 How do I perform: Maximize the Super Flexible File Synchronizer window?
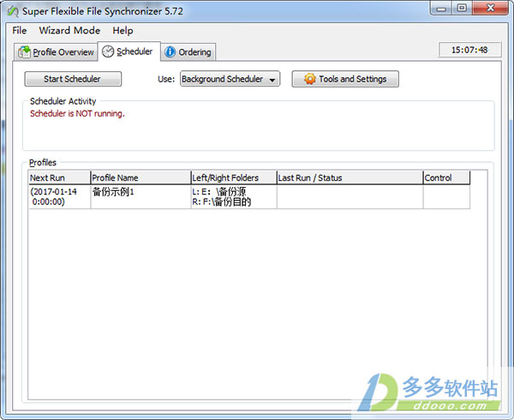pyautogui.click(x=463, y=9)
